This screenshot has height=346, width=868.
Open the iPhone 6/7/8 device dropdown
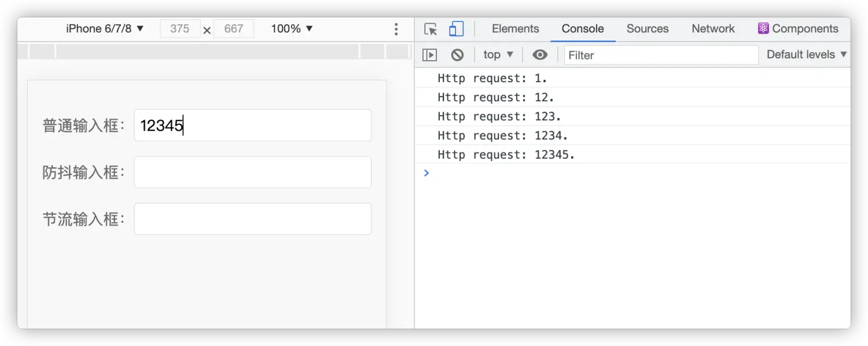point(105,29)
